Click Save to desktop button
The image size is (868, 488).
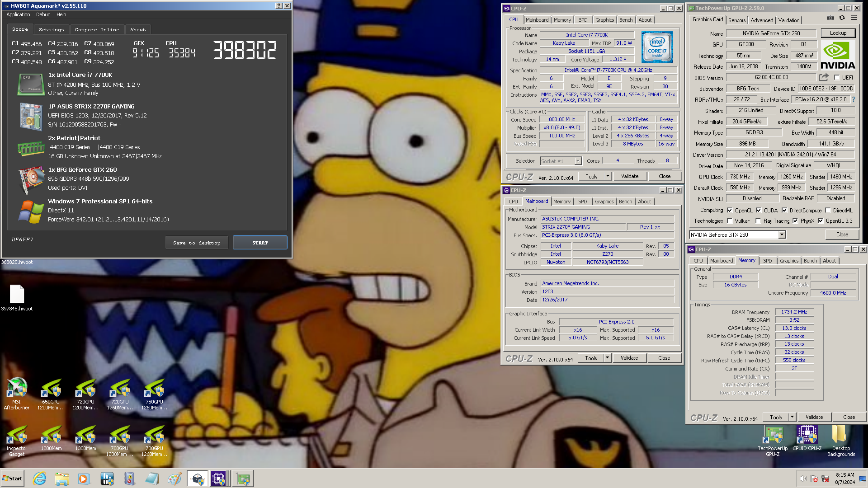click(197, 243)
